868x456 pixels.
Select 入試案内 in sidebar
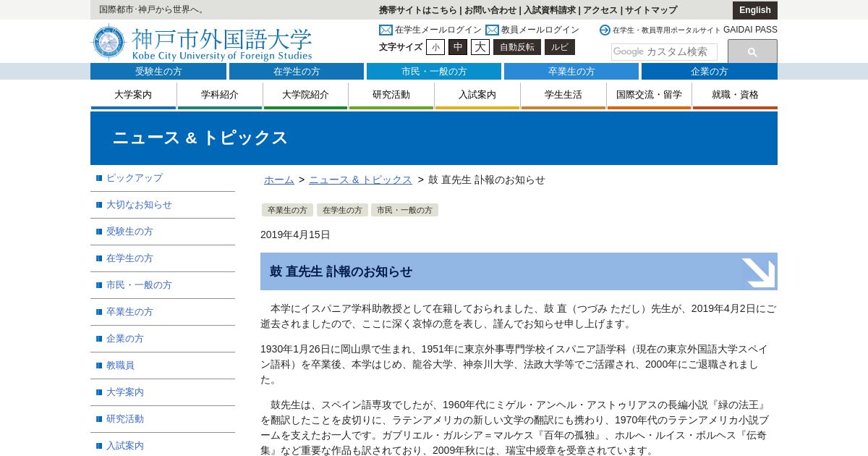pyautogui.click(x=125, y=446)
